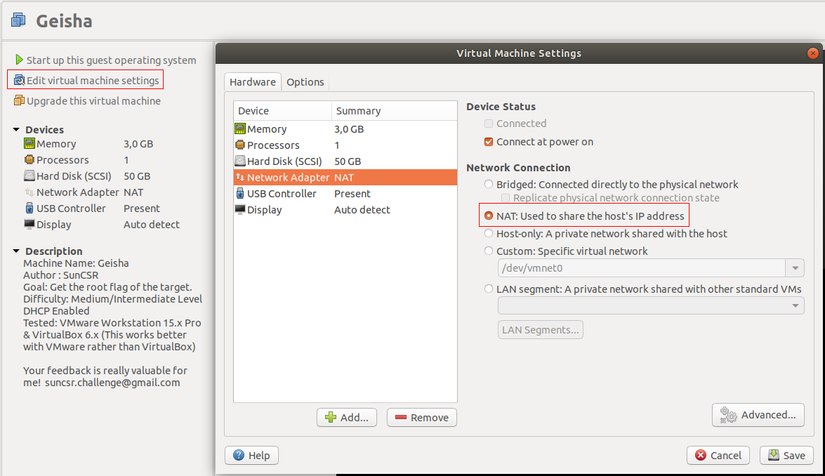Select Bridged network connection option
This screenshot has width=825, height=476.
pos(489,185)
